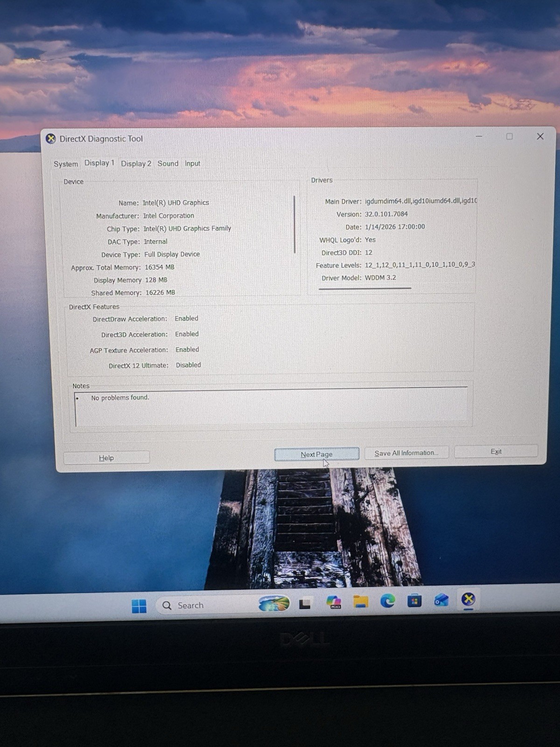Open Microsoft Store from taskbar
This screenshot has height=747, width=560.
click(x=414, y=600)
